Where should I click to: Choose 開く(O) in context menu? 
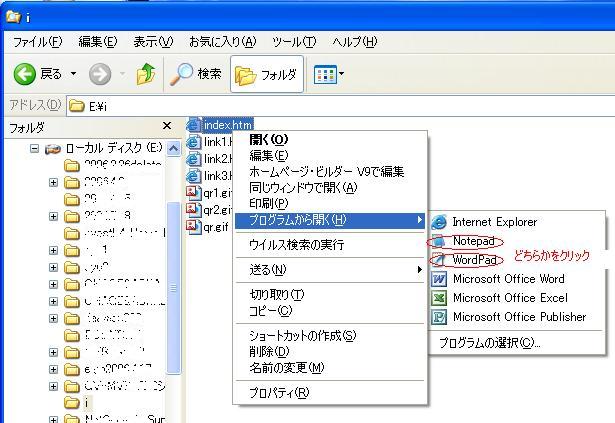click(330, 139)
